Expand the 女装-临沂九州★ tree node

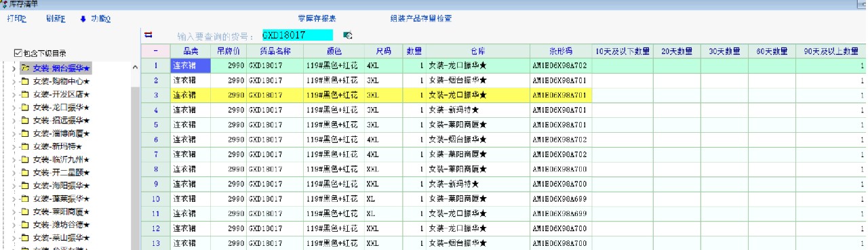14,159
